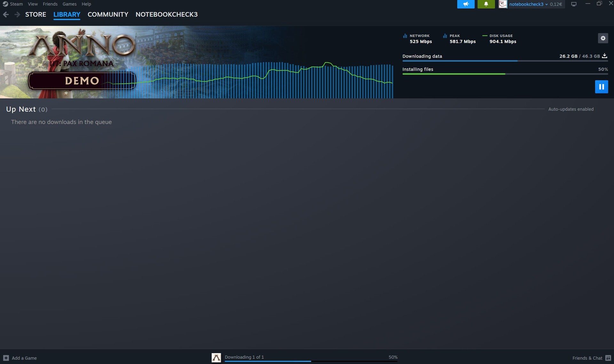The width and height of the screenshot is (614, 364).
Task: Click the announcements megaphone icon
Action: pyautogui.click(x=466, y=4)
